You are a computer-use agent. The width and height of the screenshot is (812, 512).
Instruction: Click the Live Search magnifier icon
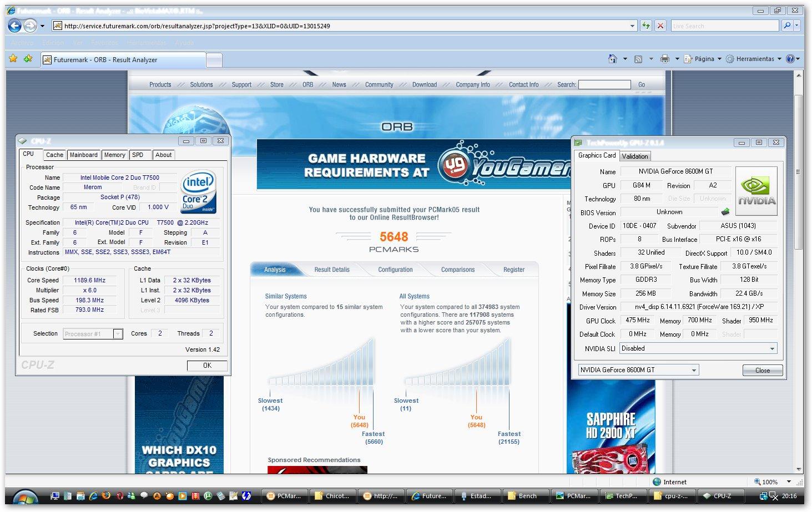pyautogui.click(x=786, y=26)
